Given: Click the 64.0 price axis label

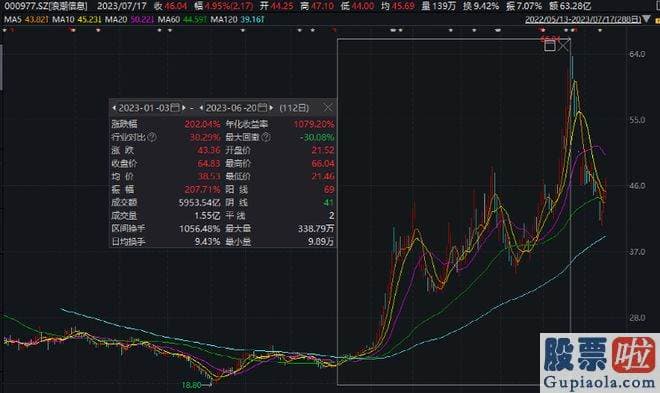Looking at the screenshot, I should pyautogui.click(x=637, y=54).
